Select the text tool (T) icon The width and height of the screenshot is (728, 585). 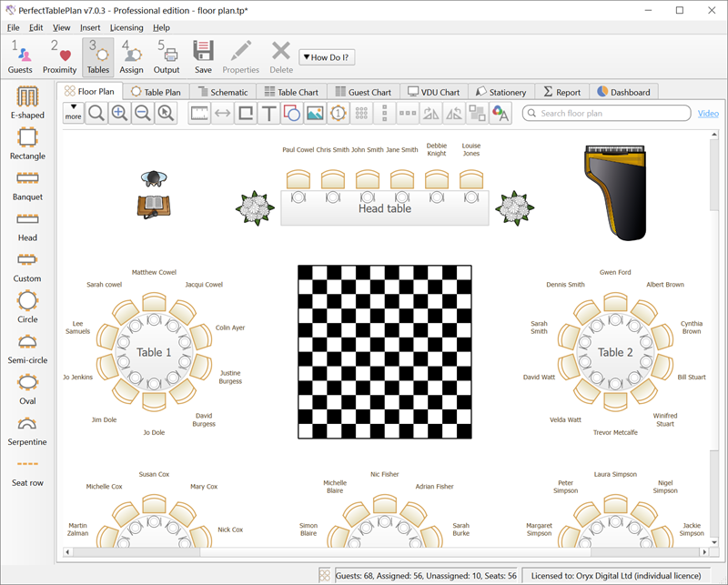tap(268, 114)
